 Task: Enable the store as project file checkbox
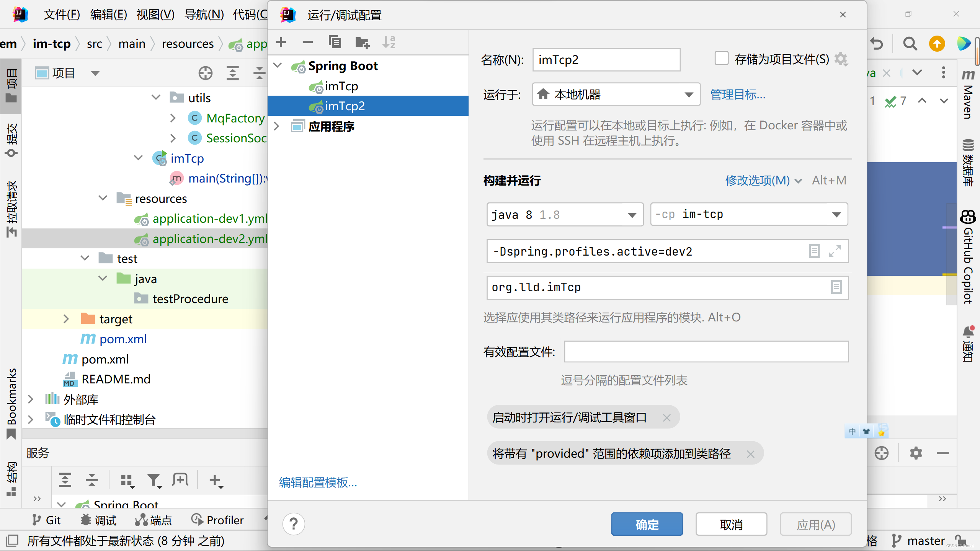(722, 59)
